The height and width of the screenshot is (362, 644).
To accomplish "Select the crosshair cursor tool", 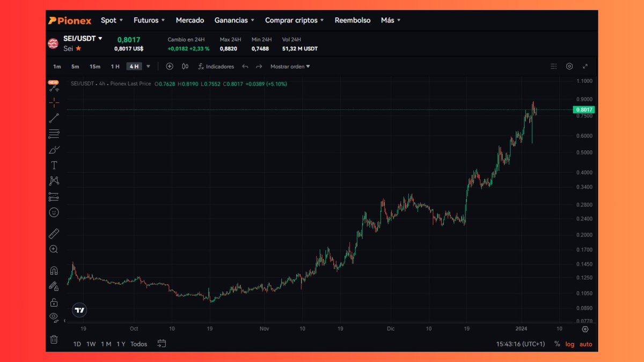I will (x=54, y=102).
